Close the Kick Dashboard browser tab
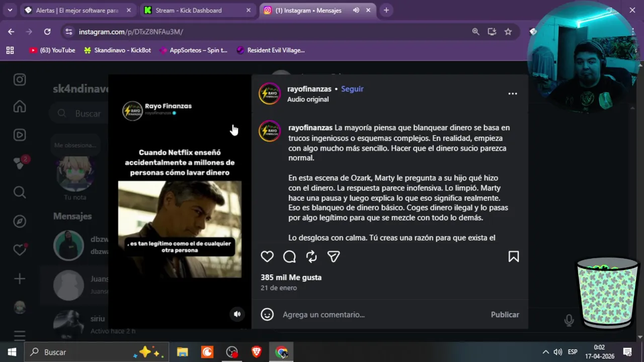Screen dimensions: 644x362 pos(249,10)
